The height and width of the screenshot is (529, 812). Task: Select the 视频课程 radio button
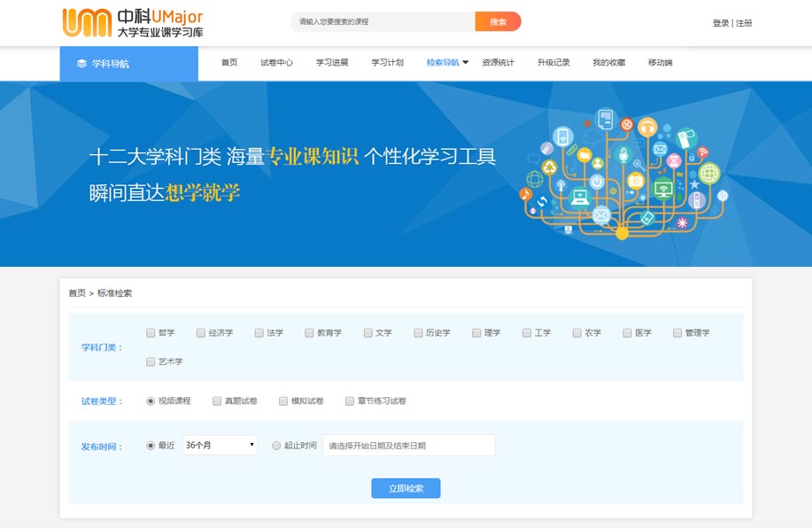(x=151, y=401)
